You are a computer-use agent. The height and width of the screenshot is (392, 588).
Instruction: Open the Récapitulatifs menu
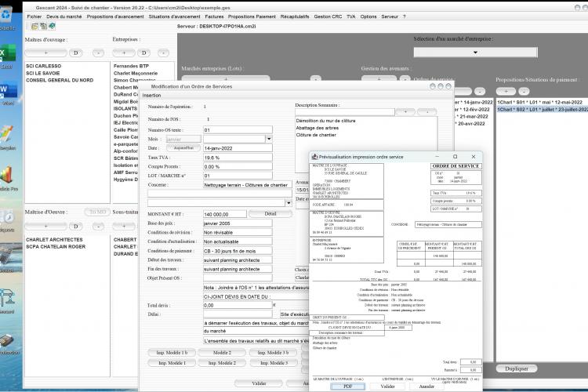[x=295, y=16]
